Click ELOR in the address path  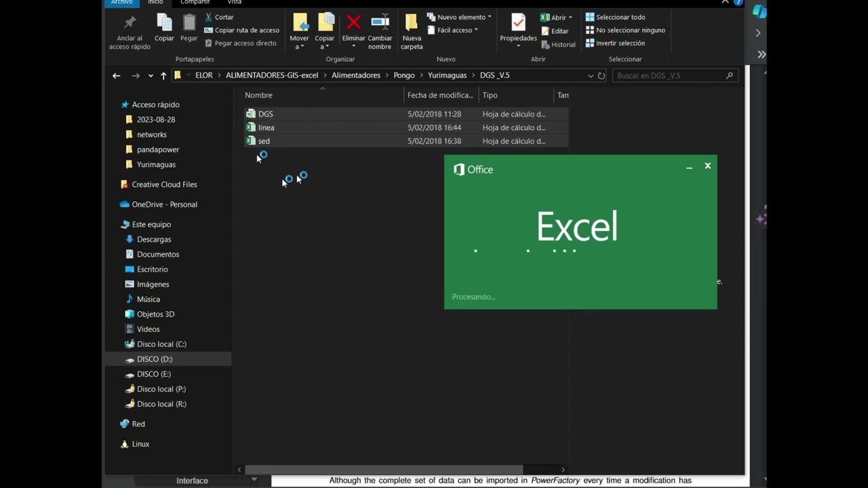203,75
